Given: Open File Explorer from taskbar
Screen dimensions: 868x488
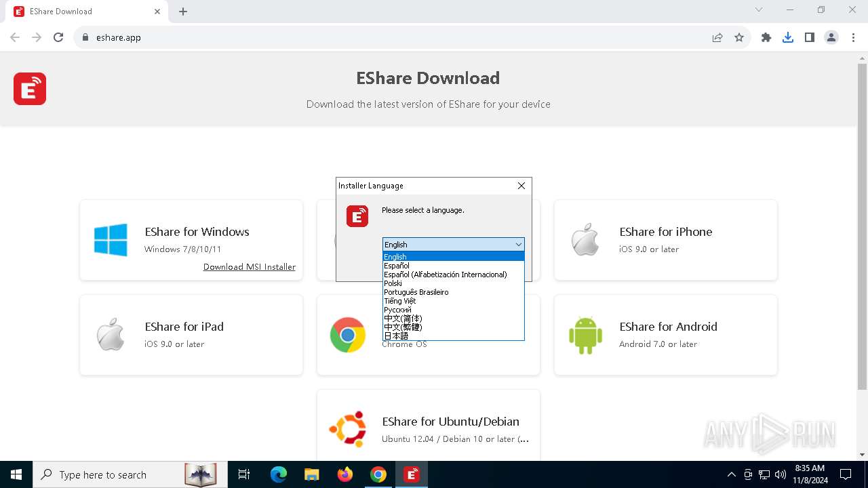Looking at the screenshot, I should 311,474.
